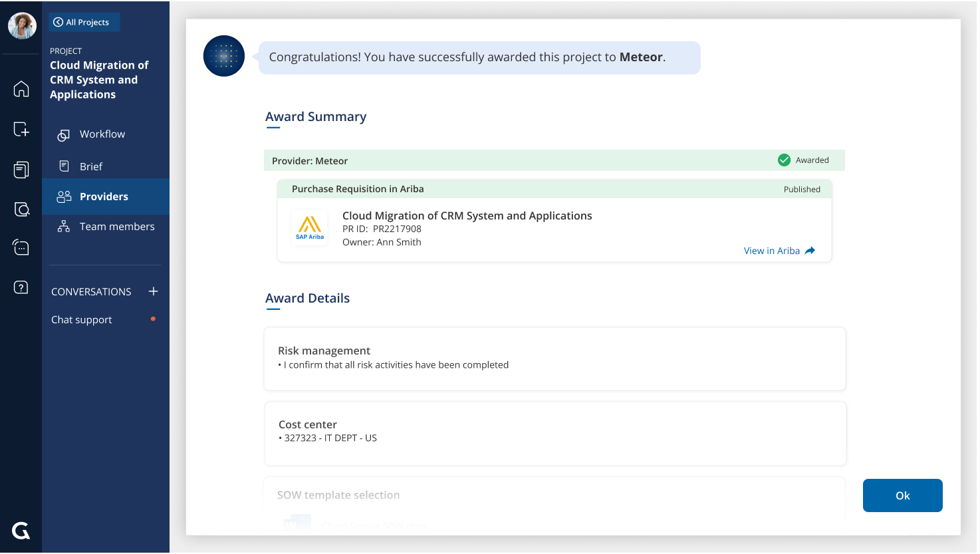Open the chat messages icon
Image resolution: width=980 pixels, height=554 pixels.
point(21,247)
